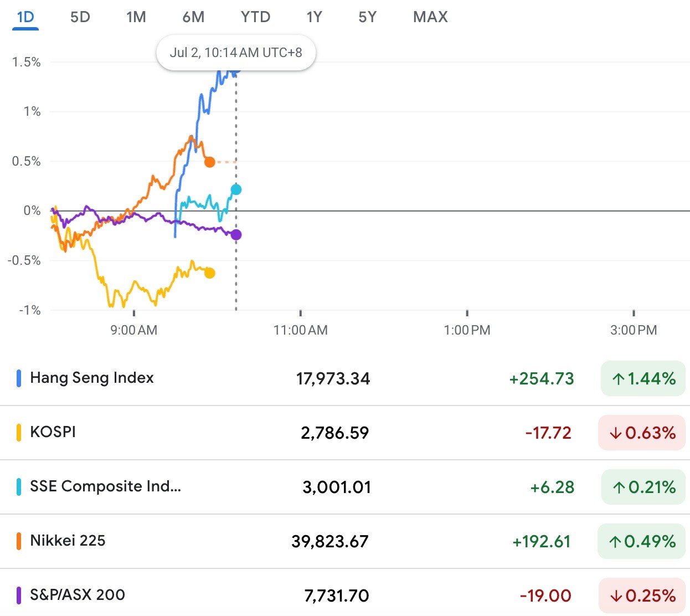Select the YTD time range tab
Image resolution: width=690 pixels, height=616 pixels.
(256, 17)
